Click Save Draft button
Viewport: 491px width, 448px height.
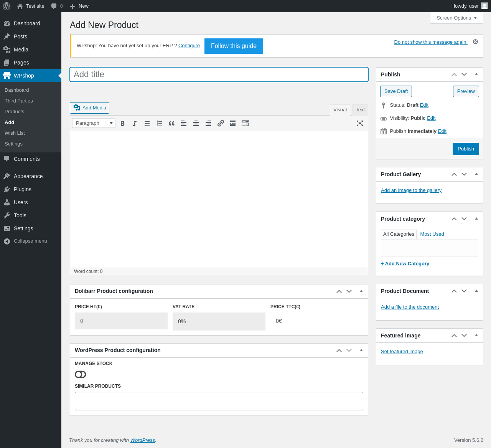(x=396, y=91)
